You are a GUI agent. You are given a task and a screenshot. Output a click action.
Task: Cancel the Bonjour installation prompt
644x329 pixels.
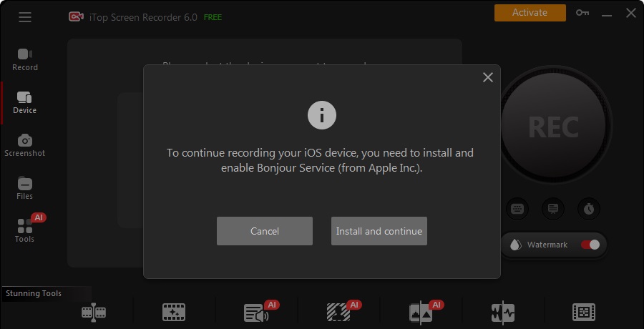pos(265,231)
